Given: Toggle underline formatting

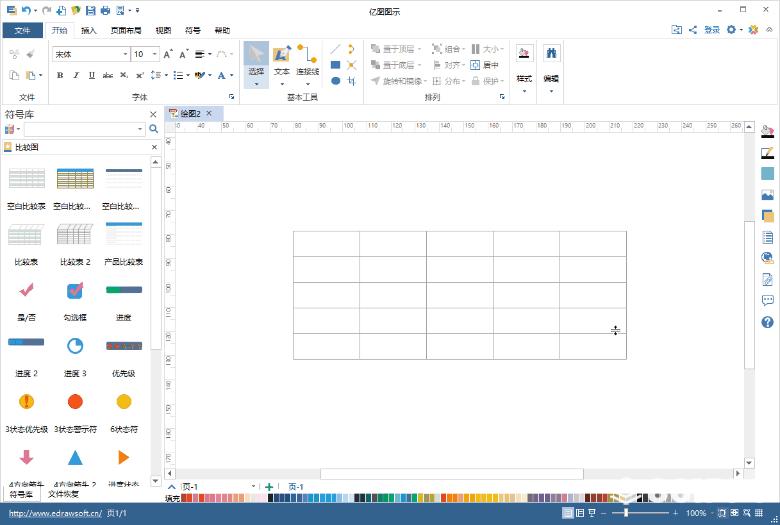Looking at the screenshot, I should click(x=92, y=75).
